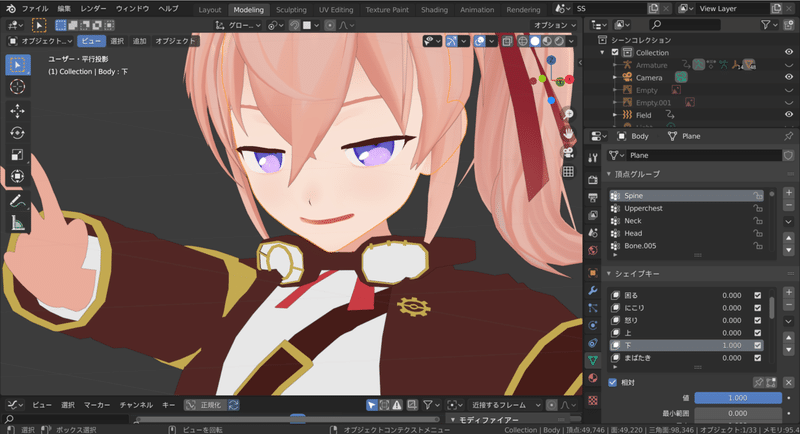Open the Material properties tab
The height and width of the screenshot is (434, 800).
[x=592, y=378]
